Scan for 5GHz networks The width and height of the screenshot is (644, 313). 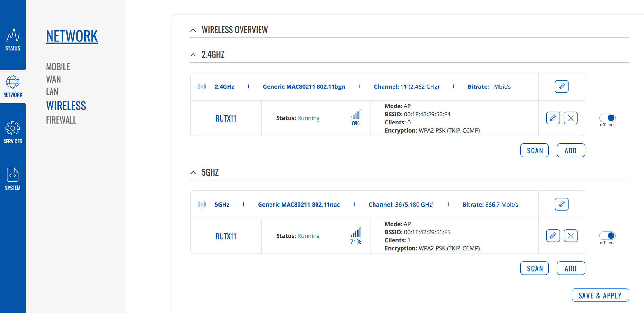[535, 268]
